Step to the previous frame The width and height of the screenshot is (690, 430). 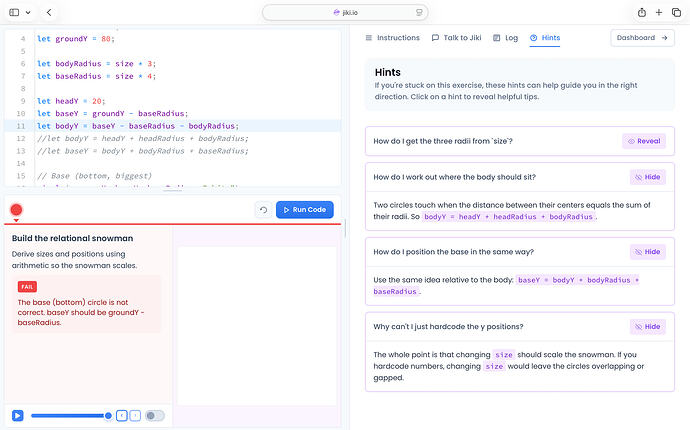[x=122, y=415]
